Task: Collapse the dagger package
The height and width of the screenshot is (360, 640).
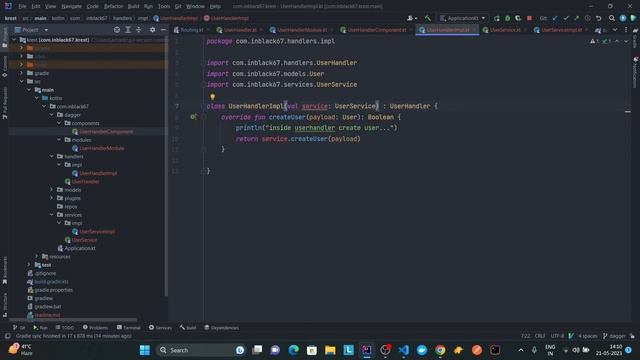Action: pos(52,115)
